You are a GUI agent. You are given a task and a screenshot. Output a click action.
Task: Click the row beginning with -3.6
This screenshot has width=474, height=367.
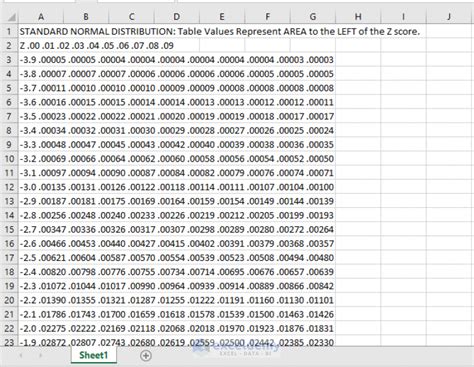tap(177, 102)
